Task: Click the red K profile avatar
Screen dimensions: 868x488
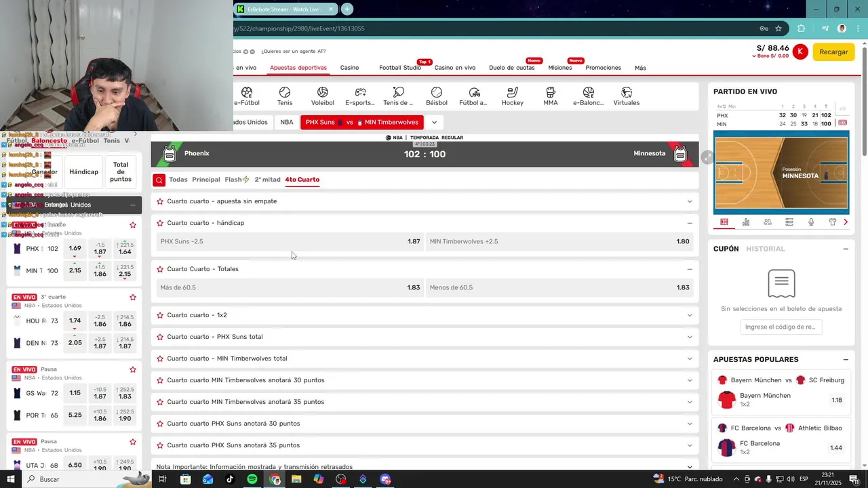Action: [800, 52]
